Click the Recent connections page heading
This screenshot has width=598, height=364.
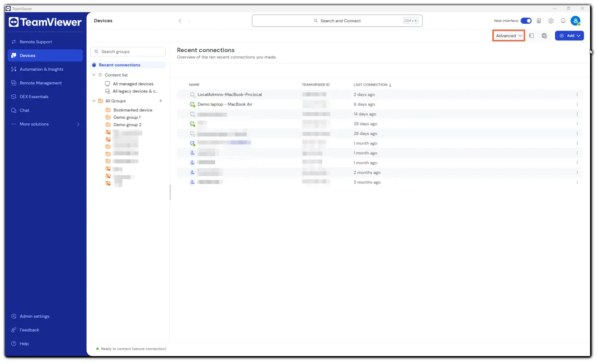[x=206, y=50]
